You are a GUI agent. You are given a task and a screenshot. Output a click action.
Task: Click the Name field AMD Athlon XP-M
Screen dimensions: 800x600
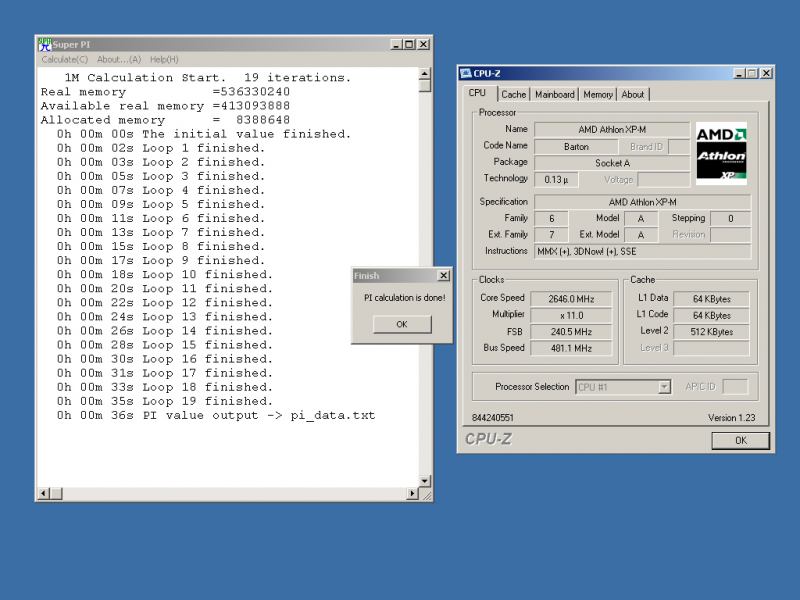pyautogui.click(x=612, y=130)
